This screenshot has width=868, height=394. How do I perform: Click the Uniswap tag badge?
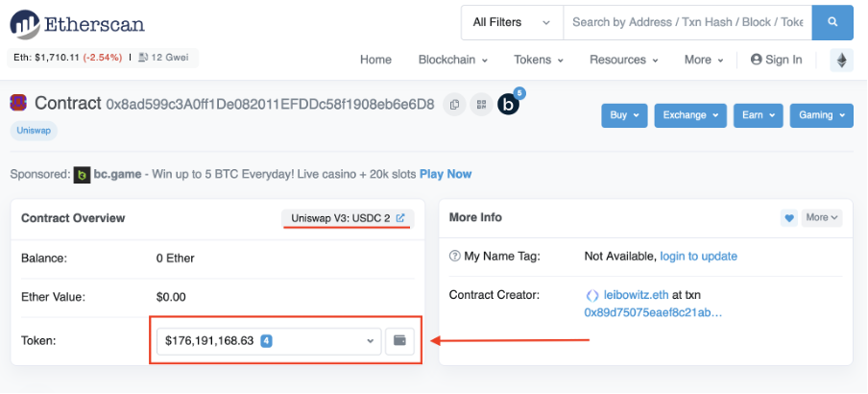34,131
